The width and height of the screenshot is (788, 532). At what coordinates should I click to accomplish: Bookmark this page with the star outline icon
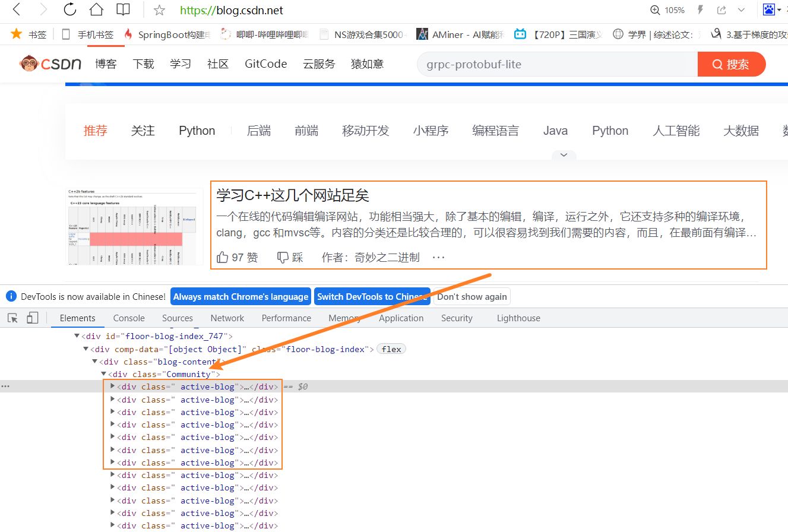159,10
